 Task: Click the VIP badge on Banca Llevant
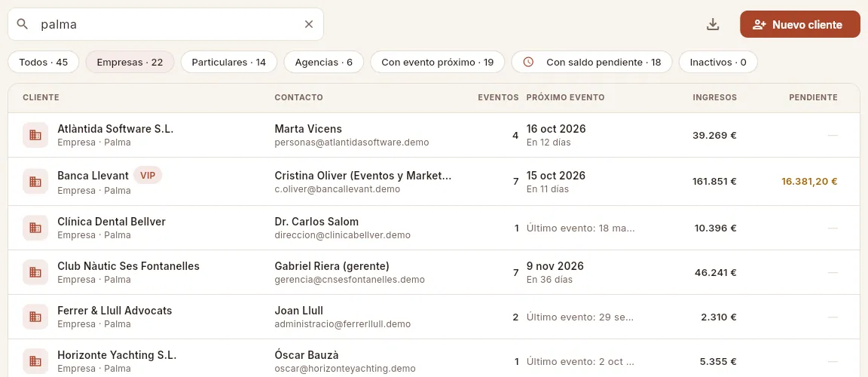[x=148, y=176]
